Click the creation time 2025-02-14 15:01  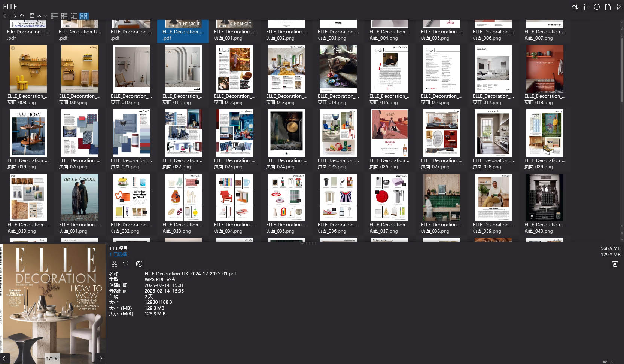[164, 285]
